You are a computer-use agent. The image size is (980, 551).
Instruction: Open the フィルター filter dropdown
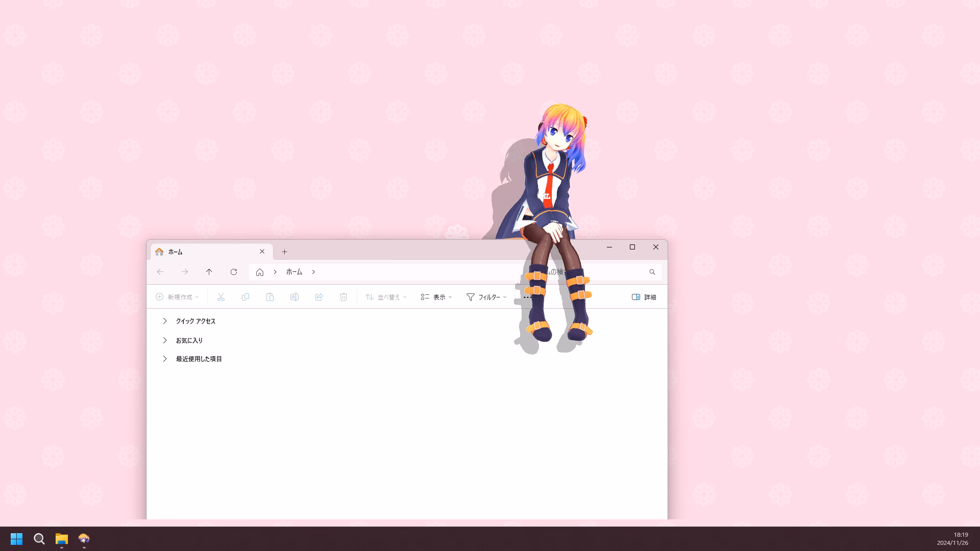486,297
